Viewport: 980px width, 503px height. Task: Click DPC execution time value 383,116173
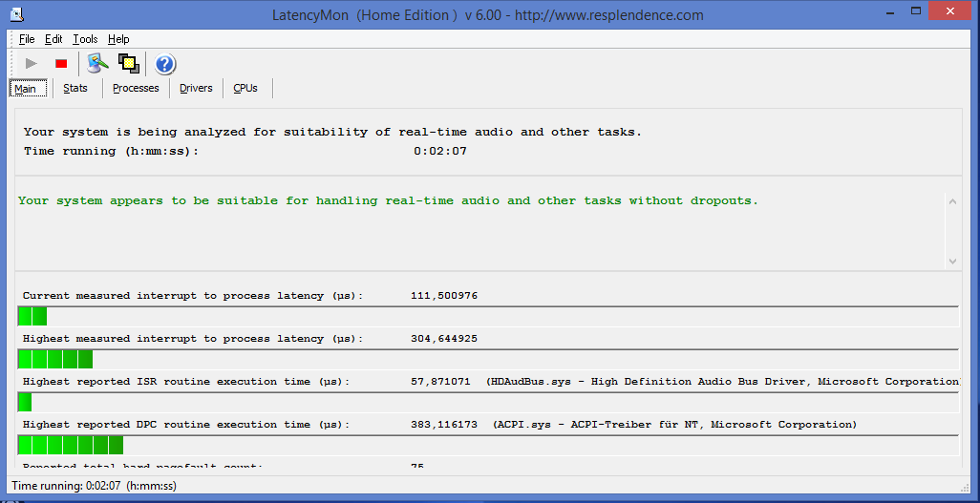pyautogui.click(x=444, y=425)
